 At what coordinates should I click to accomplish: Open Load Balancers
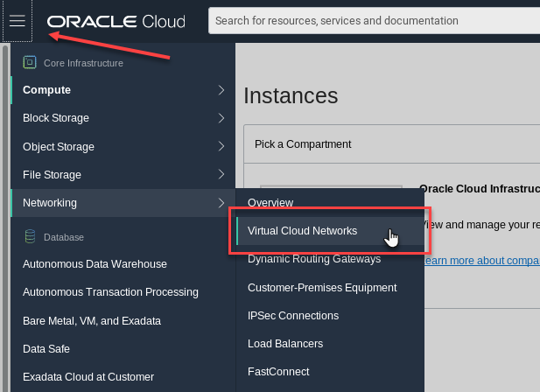click(285, 344)
